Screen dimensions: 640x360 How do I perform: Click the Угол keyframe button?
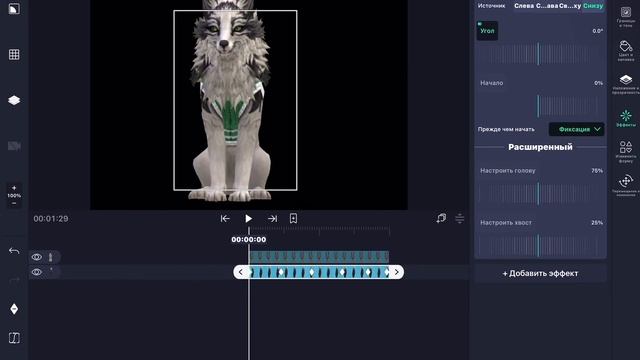click(x=487, y=31)
